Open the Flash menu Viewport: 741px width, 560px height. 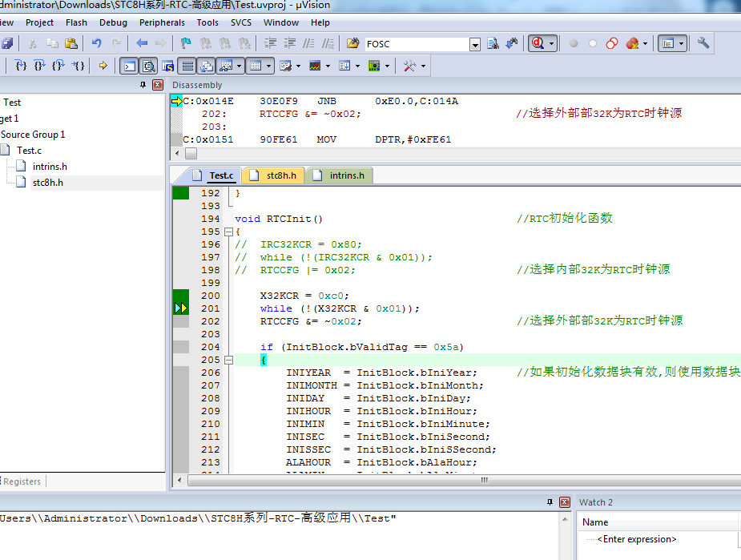pyautogui.click(x=76, y=22)
